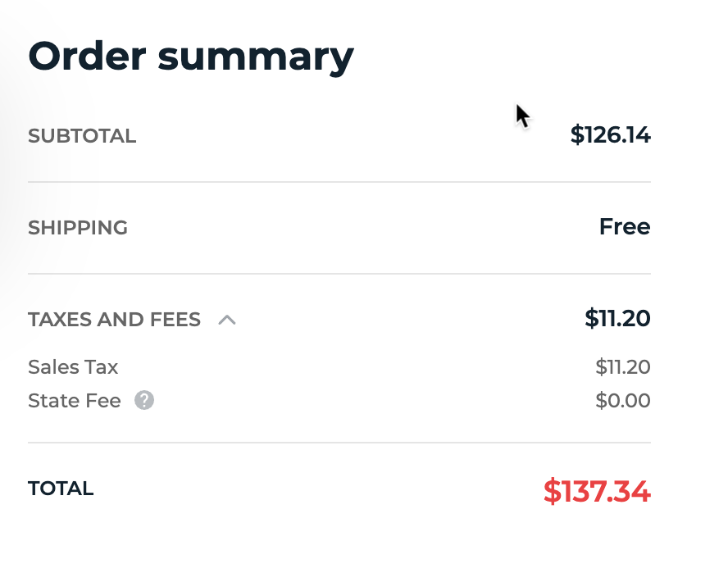Click the divider line below subtotal
Screen dimensions: 728x582
click(x=339, y=182)
